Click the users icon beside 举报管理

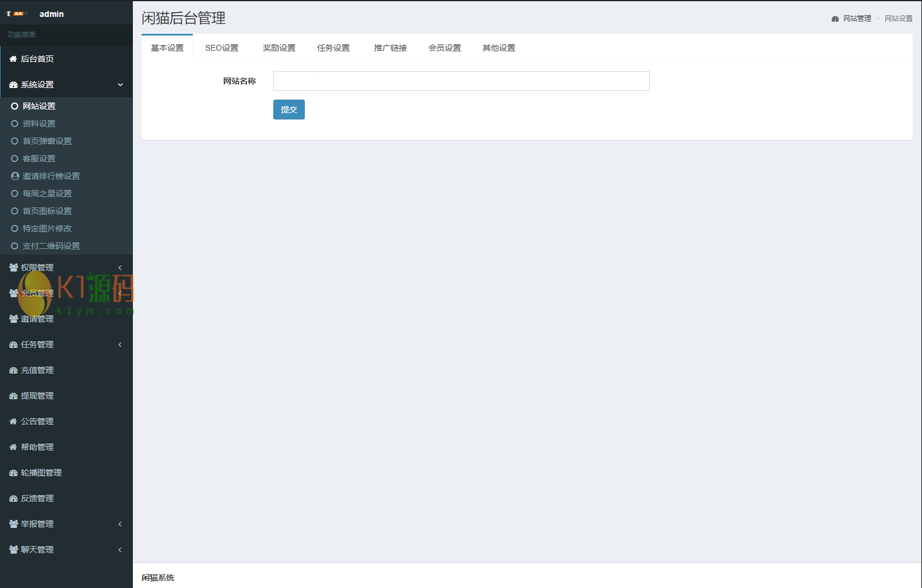coord(13,524)
